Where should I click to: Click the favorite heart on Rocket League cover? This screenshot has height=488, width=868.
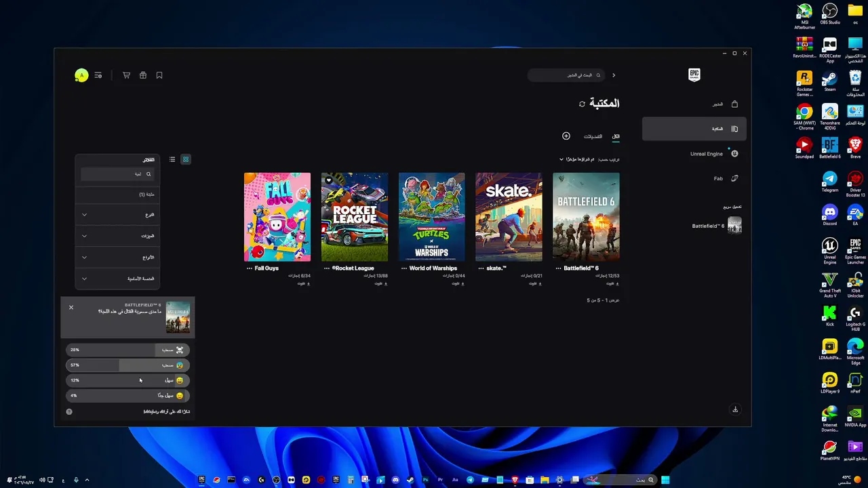pos(329,180)
